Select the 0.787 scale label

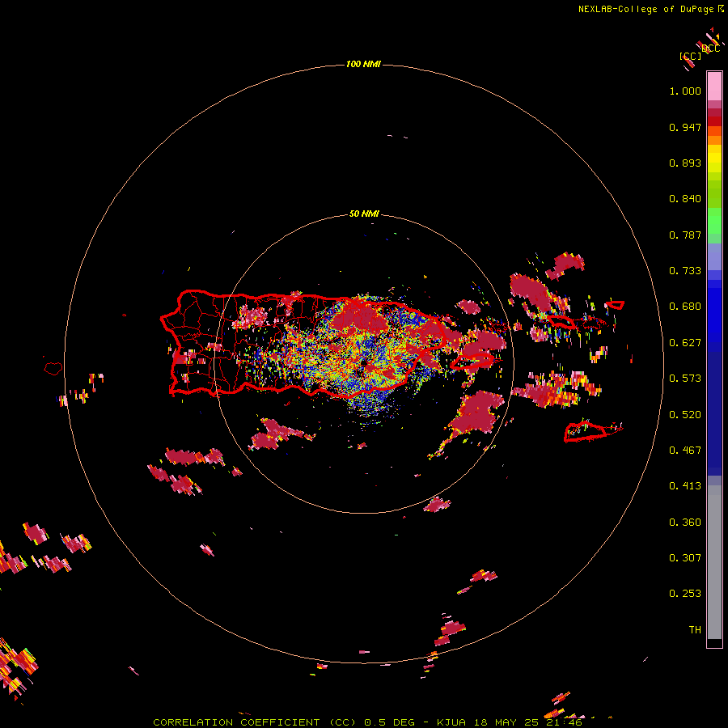685,235
